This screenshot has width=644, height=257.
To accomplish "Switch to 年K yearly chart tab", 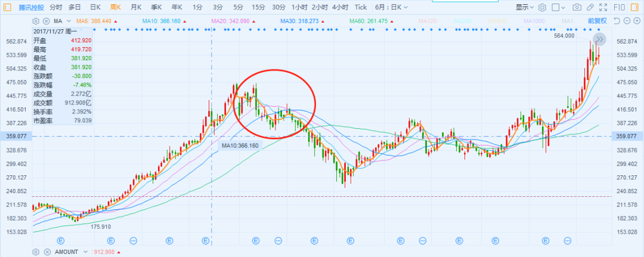I will coord(177,7).
